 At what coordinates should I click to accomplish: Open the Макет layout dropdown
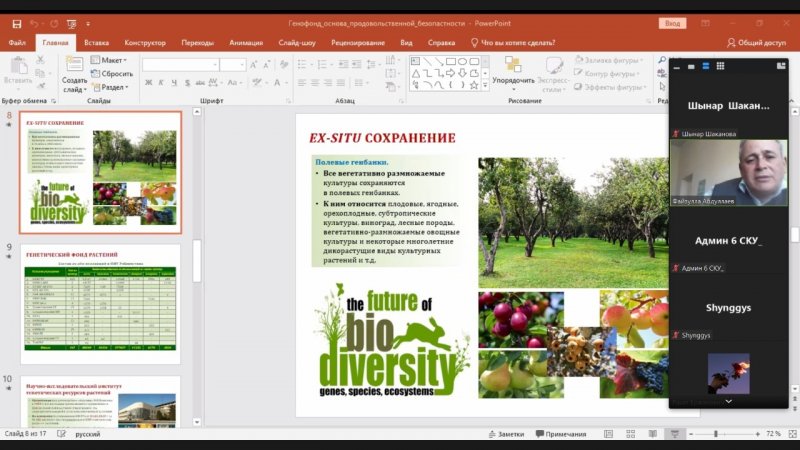pos(109,60)
